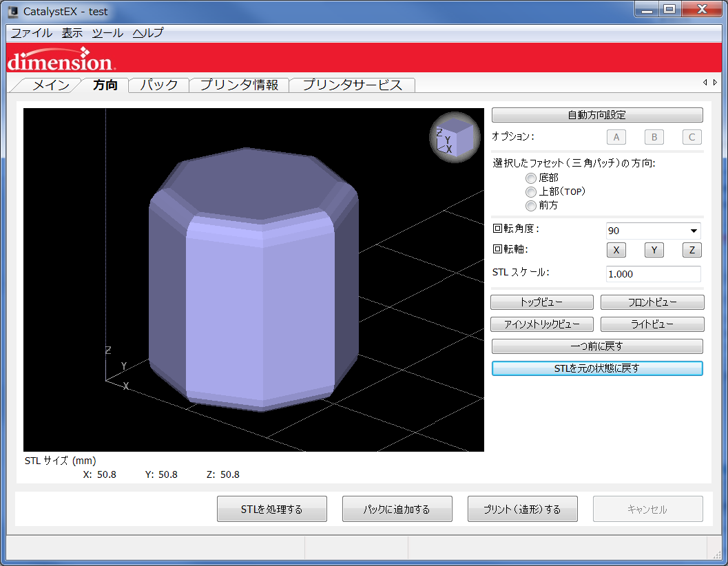
Task: Switch to アイソメトリックビュー isometric view
Action: coord(541,324)
